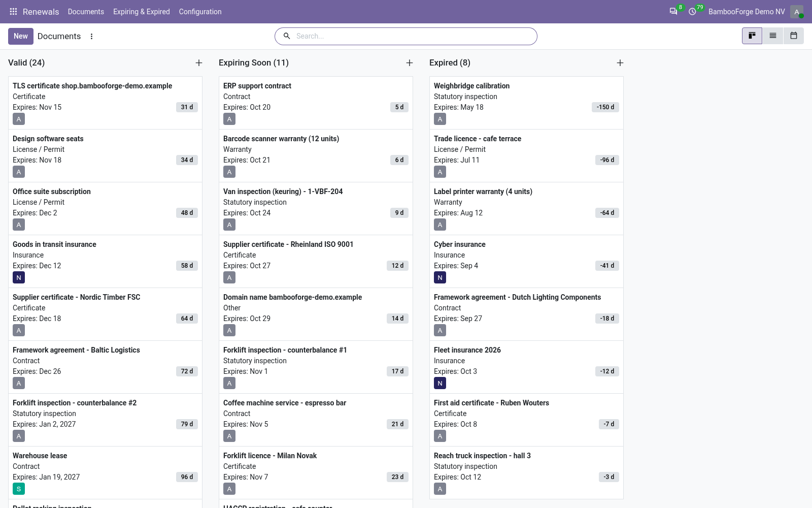Click the user avatar in top bar

[796, 11]
